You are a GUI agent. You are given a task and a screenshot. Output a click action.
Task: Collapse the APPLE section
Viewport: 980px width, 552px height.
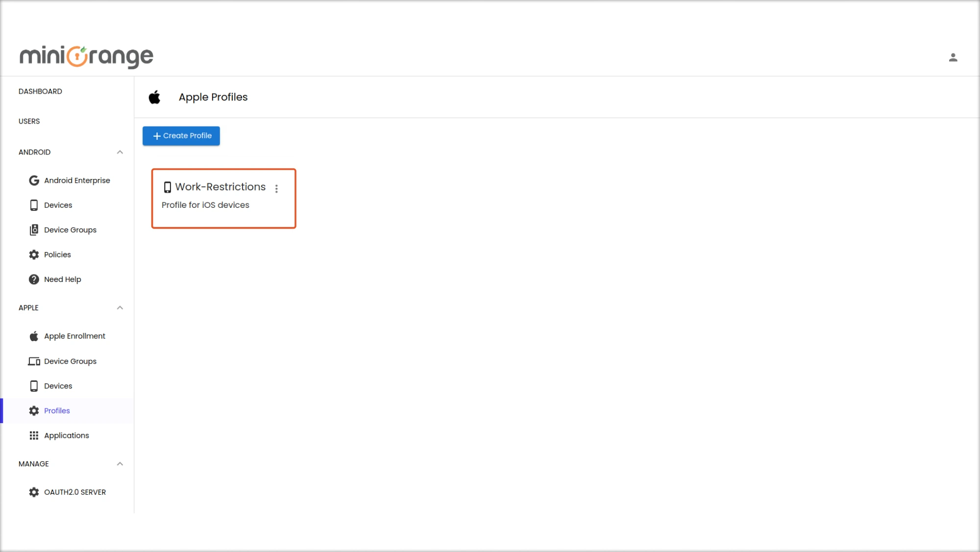120,307
